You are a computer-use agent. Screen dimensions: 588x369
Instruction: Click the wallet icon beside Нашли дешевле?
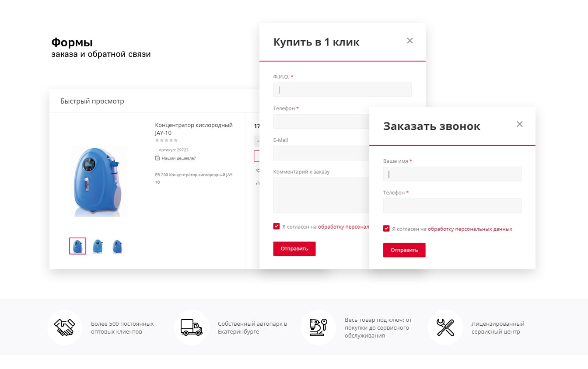coord(157,158)
